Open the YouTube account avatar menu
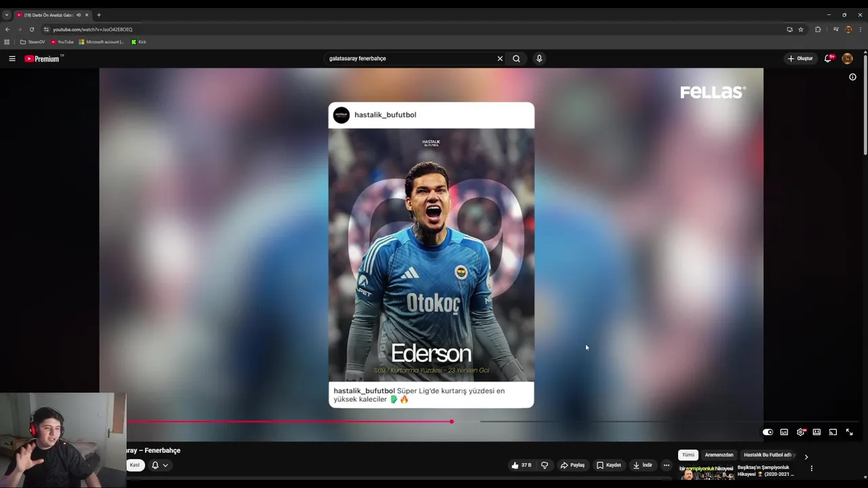The height and width of the screenshot is (488, 868). click(x=847, y=59)
